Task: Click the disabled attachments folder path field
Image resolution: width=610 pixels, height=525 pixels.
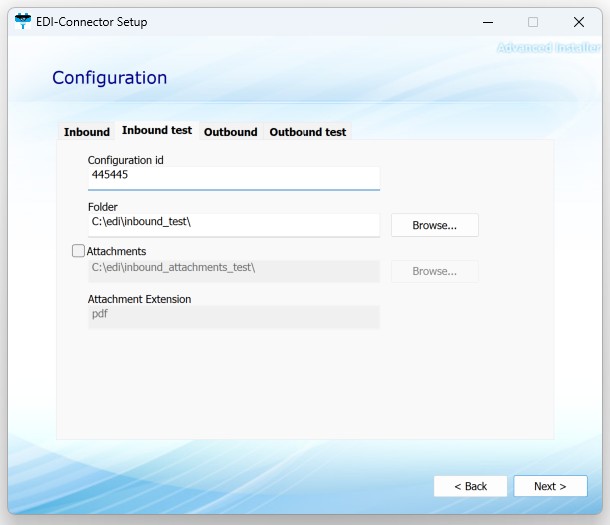Action: click(233, 270)
